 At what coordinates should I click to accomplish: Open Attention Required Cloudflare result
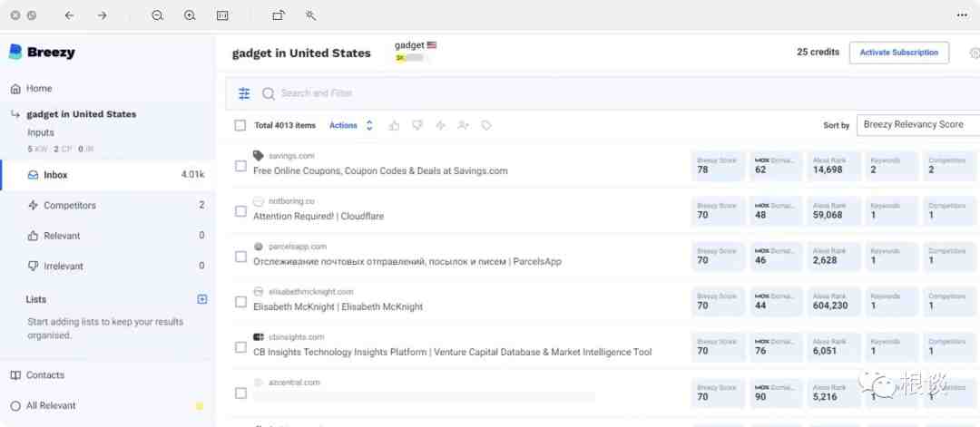pyautogui.click(x=318, y=216)
